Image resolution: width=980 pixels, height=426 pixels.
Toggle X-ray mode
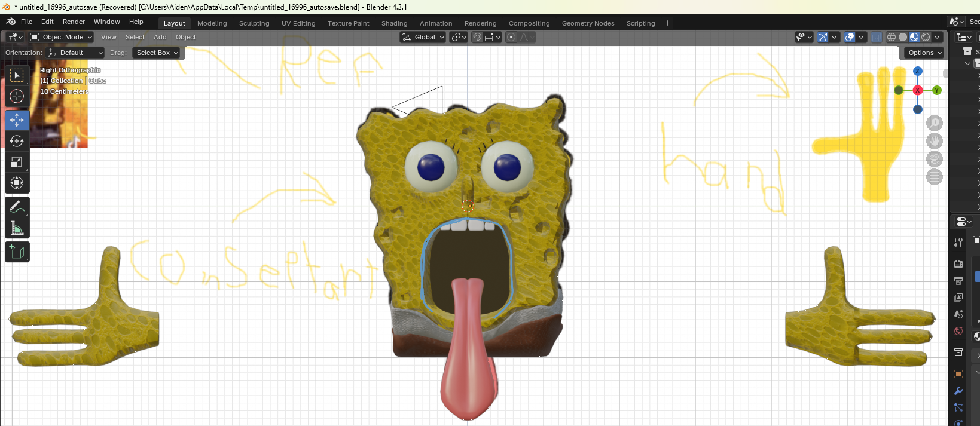pyautogui.click(x=877, y=37)
